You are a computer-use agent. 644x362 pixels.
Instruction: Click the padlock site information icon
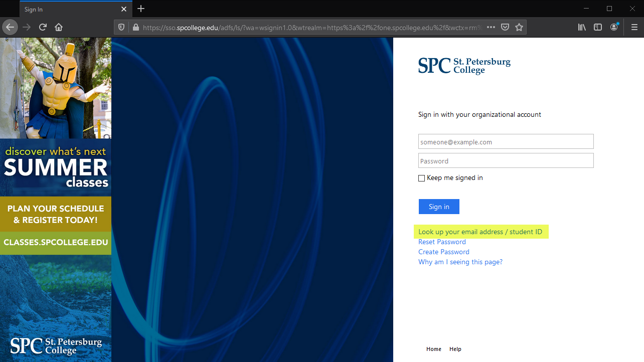coord(135,27)
